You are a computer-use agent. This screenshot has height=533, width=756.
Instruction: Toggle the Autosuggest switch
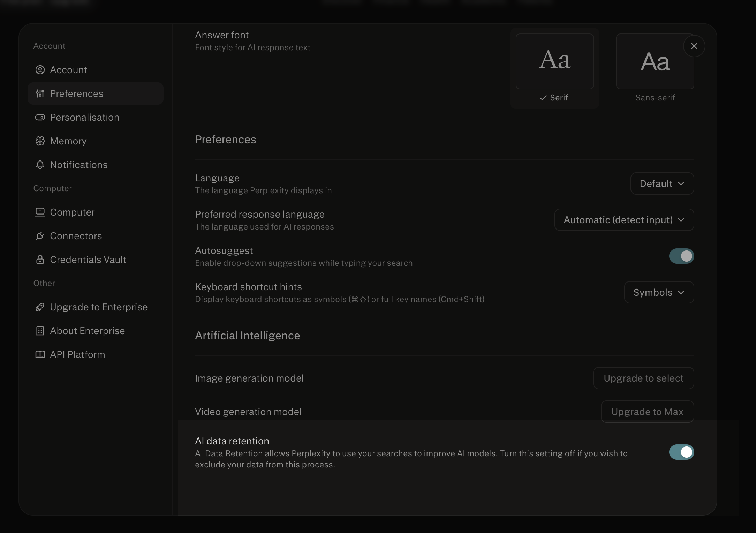coord(681,256)
